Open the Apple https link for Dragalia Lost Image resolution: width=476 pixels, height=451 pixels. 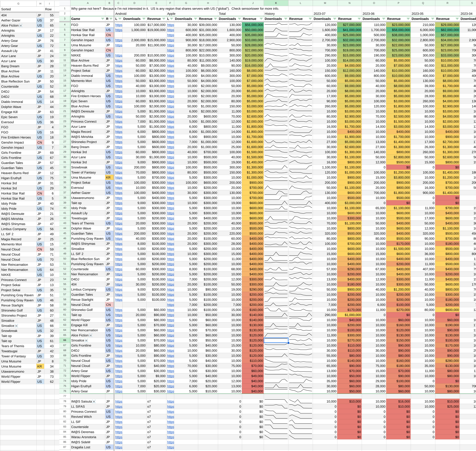171,447
